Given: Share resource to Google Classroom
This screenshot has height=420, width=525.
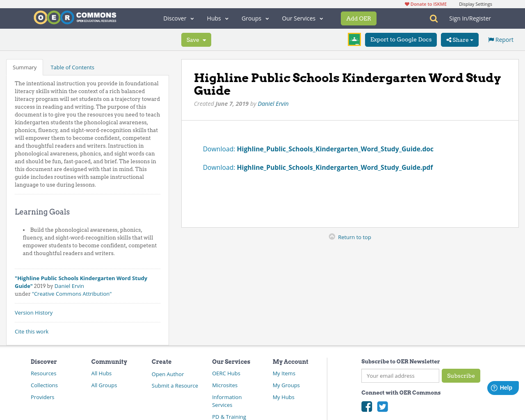Looking at the screenshot, I should coord(354,39).
